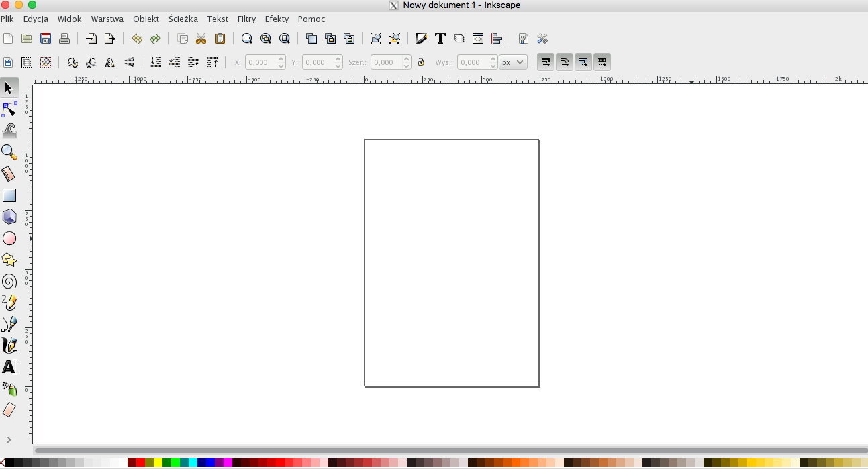Open Fill and Stroke dialog icon
Viewport: 868px width, 469px height.
click(x=422, y=38)
